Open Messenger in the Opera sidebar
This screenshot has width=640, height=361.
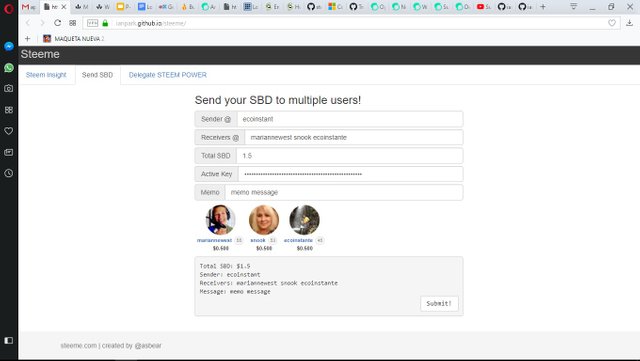[x=9, y=47]
